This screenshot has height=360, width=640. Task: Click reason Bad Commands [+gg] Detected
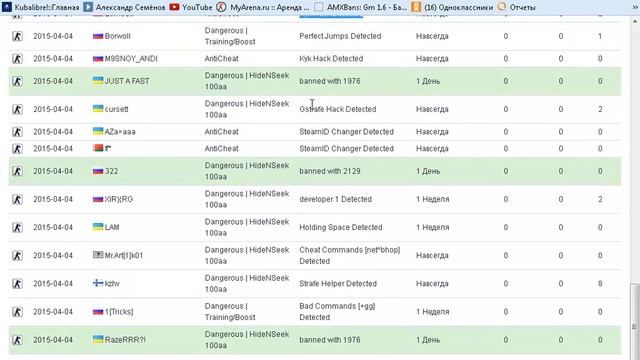[x=337, y=311]
